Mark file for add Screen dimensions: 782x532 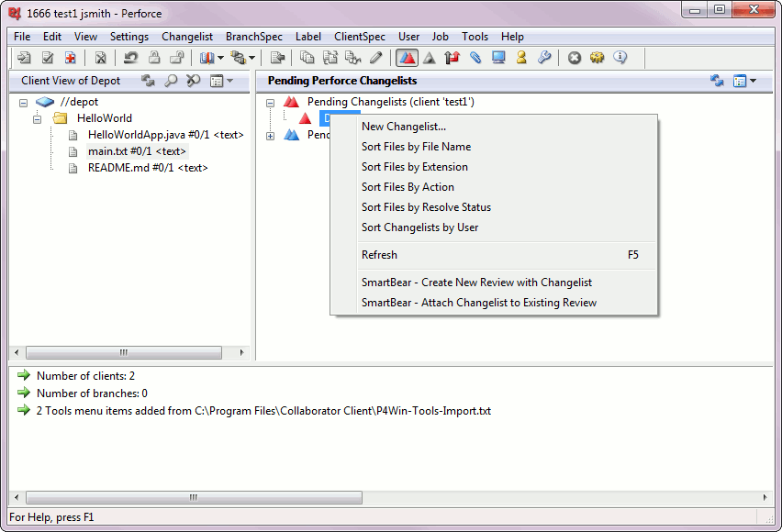[x=69, y=57]
